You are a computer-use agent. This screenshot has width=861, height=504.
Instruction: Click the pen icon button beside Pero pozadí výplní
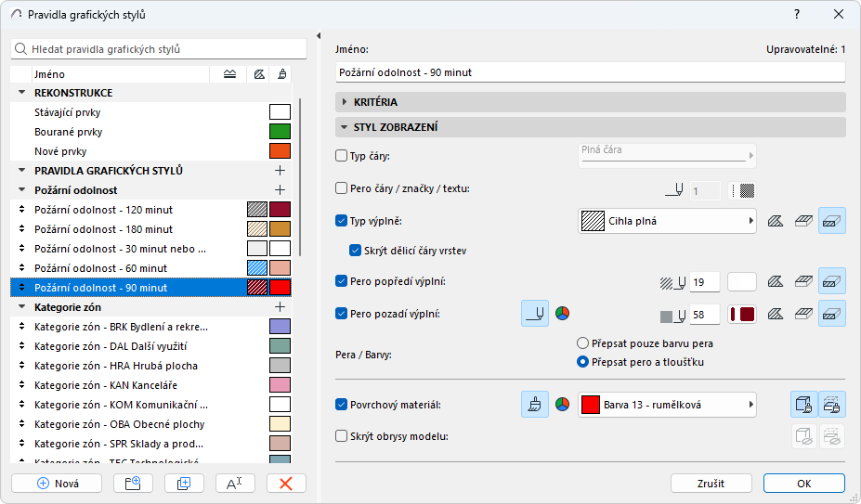535,314
